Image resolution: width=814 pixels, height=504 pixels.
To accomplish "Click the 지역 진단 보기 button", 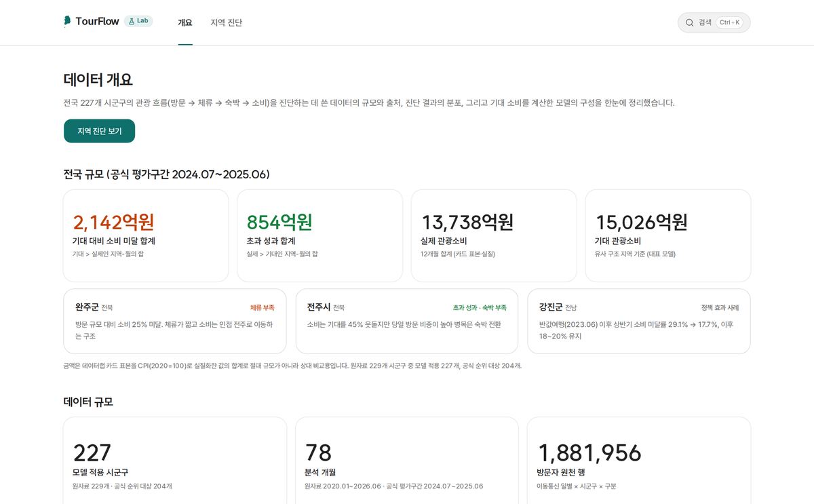I will [100, 131].
